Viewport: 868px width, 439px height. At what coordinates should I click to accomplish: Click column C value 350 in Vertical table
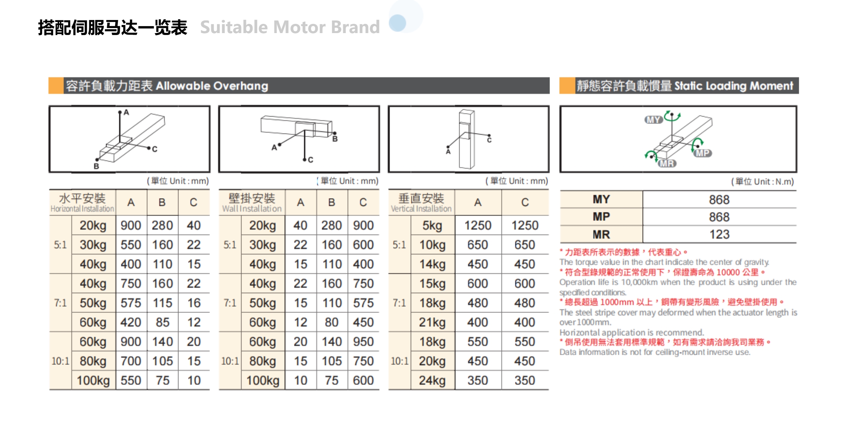[x=525, y=381]
